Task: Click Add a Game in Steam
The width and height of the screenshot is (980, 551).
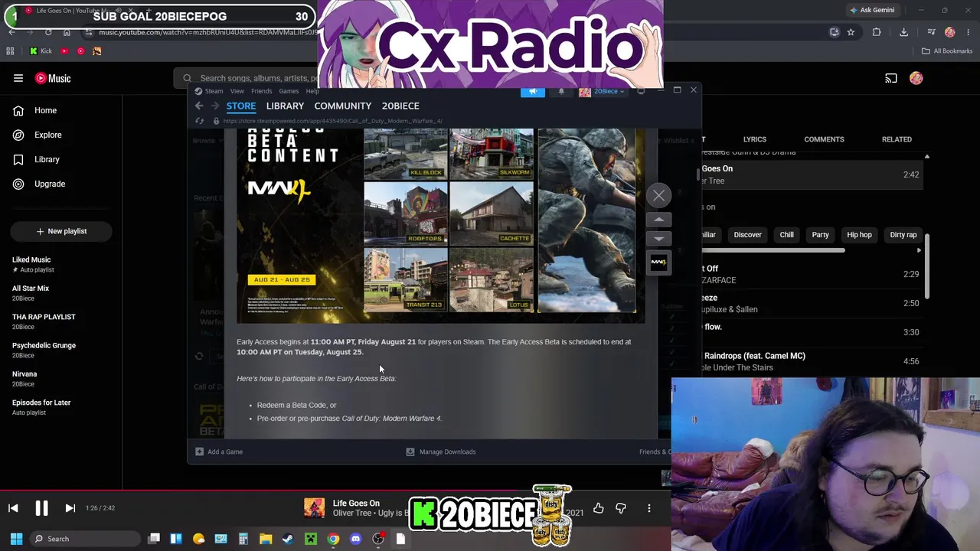Action: pyautogui.click(x=219, y=452)
